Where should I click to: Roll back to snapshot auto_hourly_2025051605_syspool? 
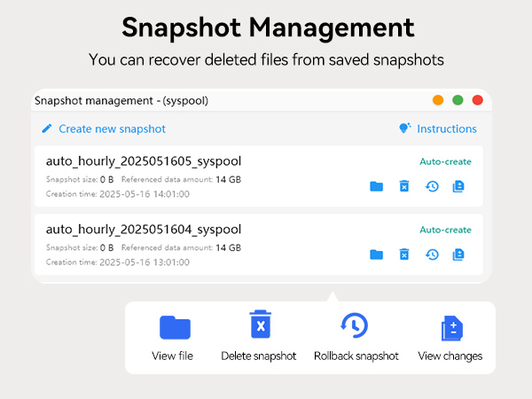[432, 186]
